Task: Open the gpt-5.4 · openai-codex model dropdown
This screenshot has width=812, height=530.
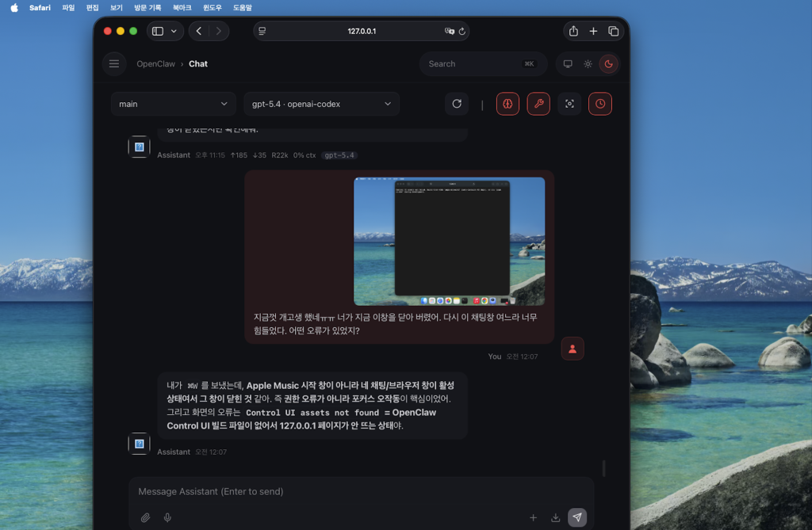Action: 321,104
